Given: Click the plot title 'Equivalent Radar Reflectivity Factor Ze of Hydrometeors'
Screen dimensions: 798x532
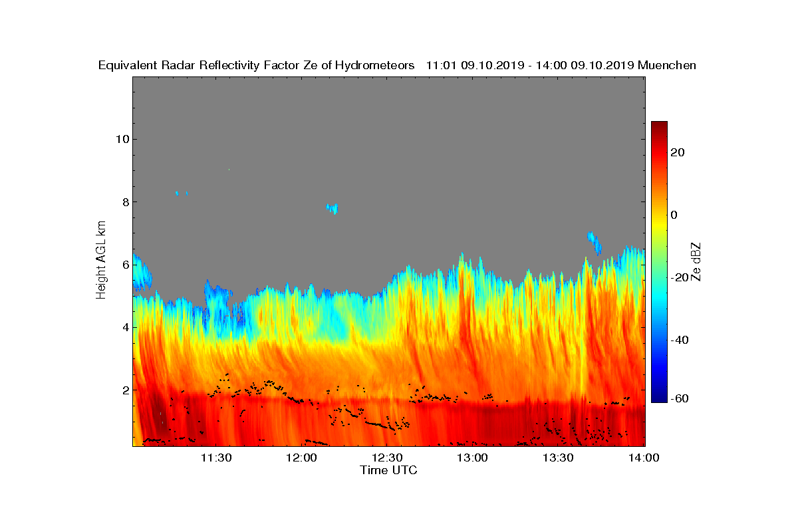Looking at the screenshot, I should point(257,65).
